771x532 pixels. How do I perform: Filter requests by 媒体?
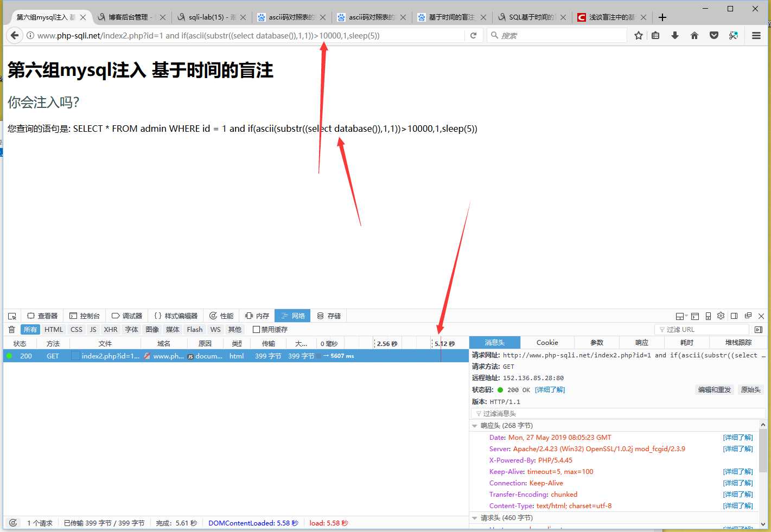tap(173, 329)
